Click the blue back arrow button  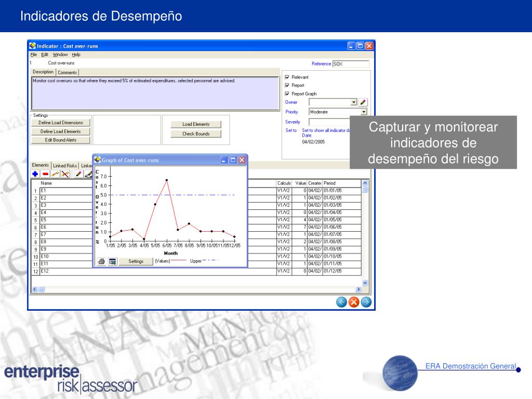tap(341, 302)
